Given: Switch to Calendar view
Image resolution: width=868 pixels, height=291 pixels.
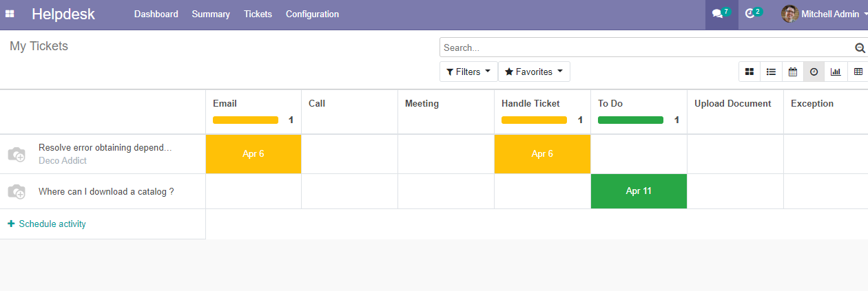Looking at the screenshot, I should (793, 72).
